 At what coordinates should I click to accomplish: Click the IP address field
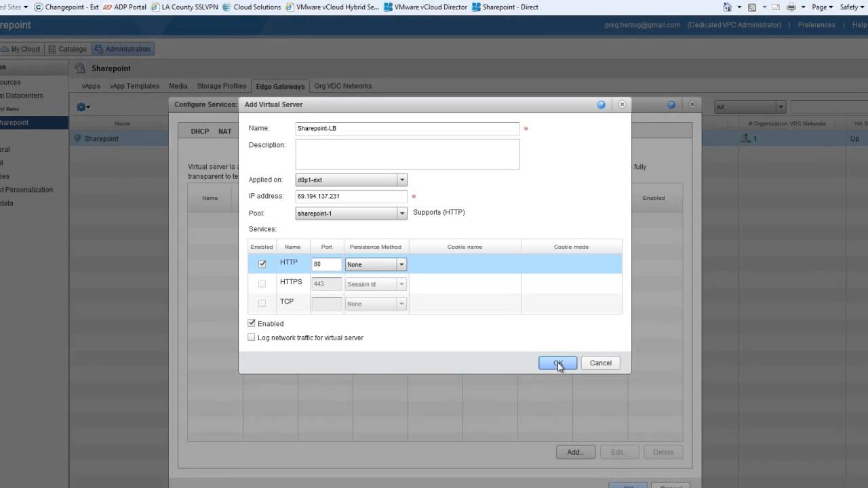[x=351, y=196]
